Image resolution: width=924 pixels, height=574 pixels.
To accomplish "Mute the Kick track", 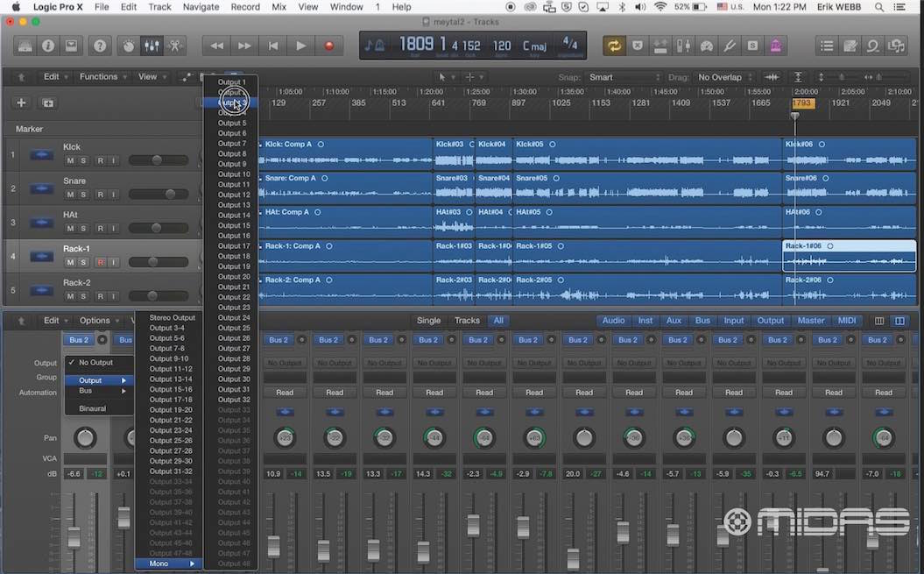I will coord(70,160).
